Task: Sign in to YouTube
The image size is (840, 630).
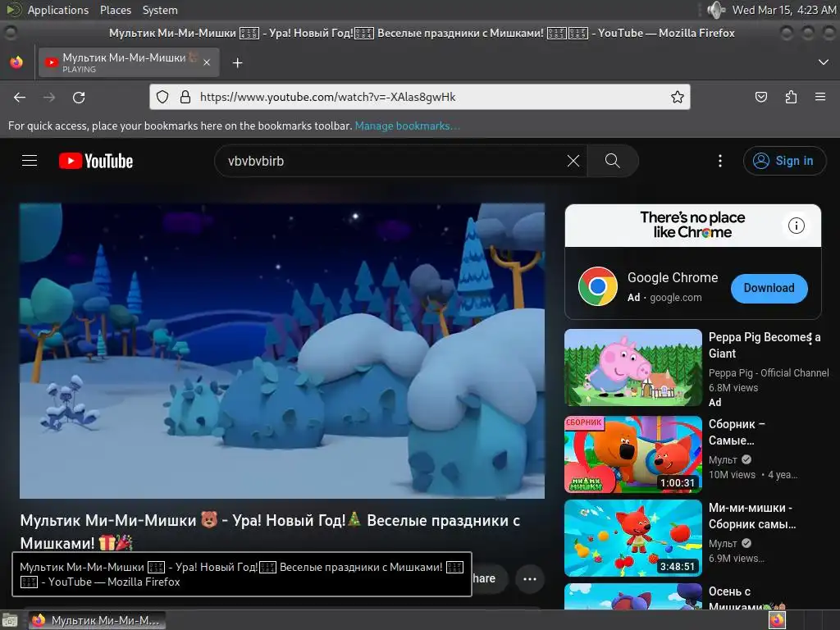Action: pyautogui.click(x=784, y=161)
